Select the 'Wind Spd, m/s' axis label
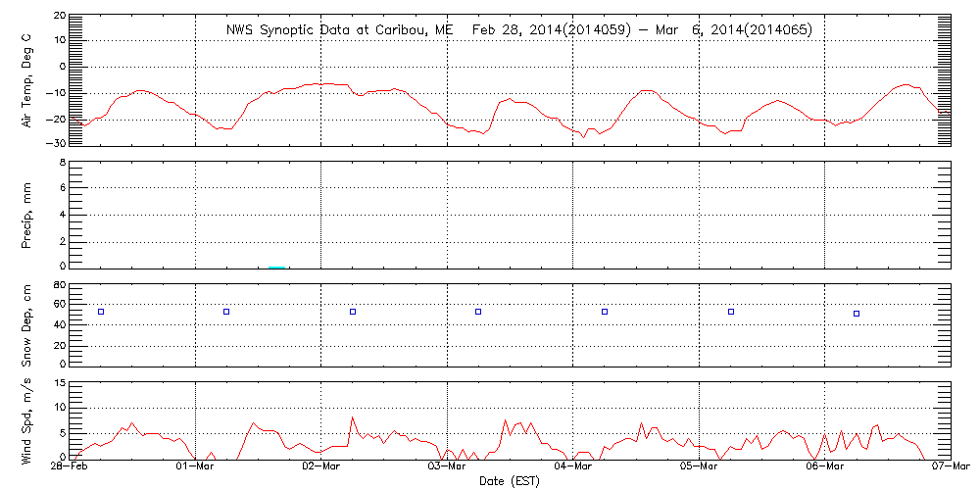 (x=26, y=421)
